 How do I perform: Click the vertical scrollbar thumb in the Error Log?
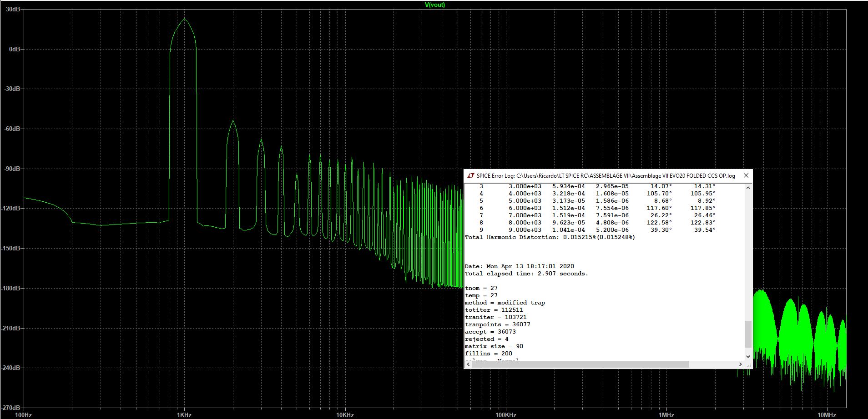748,334
